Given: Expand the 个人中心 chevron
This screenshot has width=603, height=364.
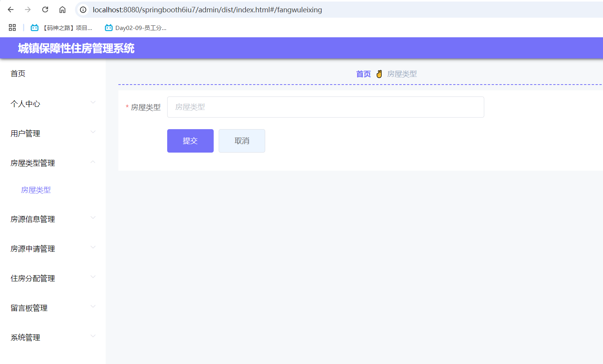Looking at the screenshot, I should pos(93,102).
